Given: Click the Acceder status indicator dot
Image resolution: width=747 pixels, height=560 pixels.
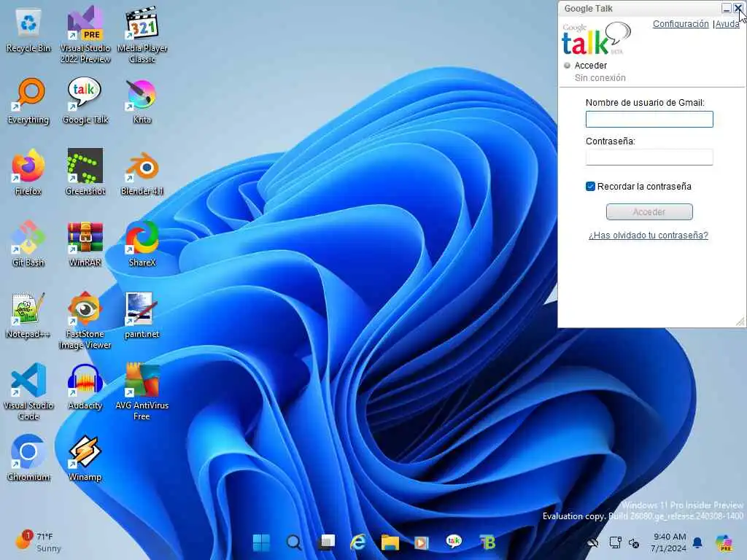Looking at the screenshot, I should click(567, 65).
